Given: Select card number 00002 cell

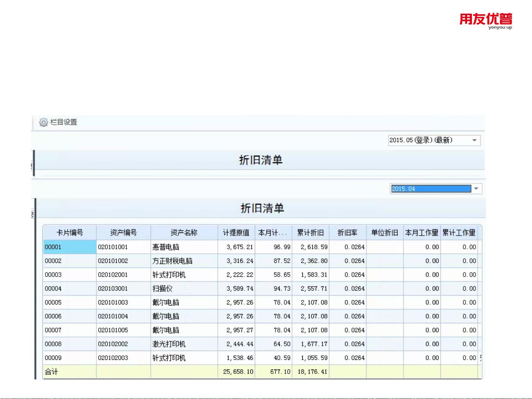Looking at the screenshot, I should 70,261.
